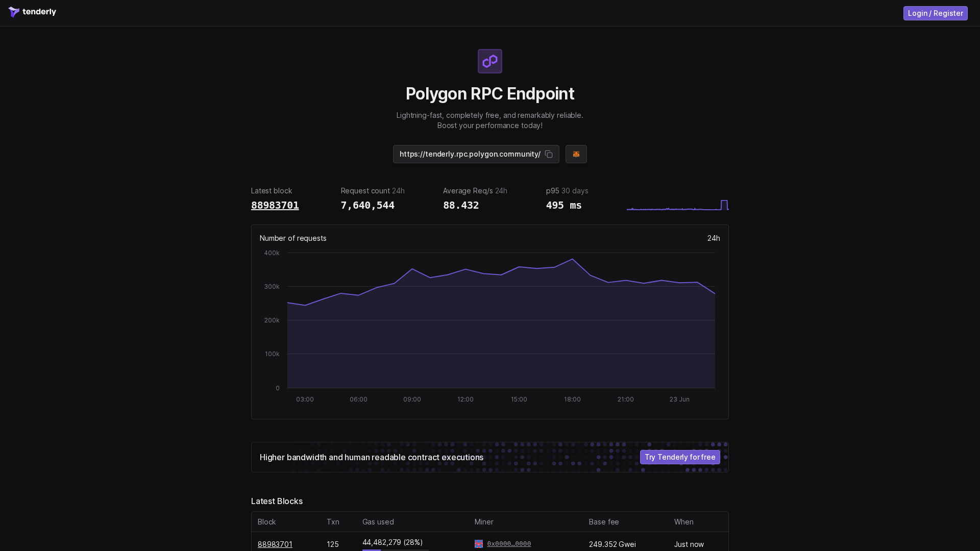This screenshot has height=551, width=980.
Task: Click the Gas used column header
Action: click(378, 522)
